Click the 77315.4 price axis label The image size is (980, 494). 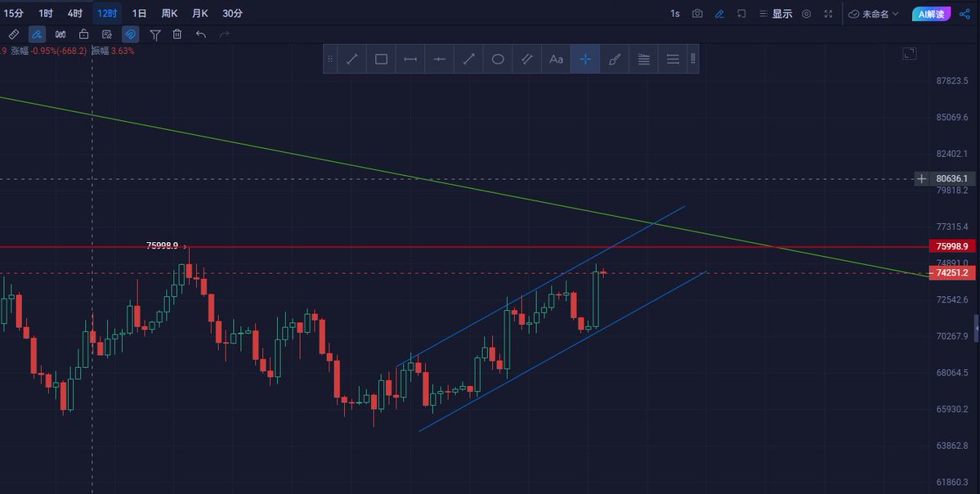click(x=952, y=227)
